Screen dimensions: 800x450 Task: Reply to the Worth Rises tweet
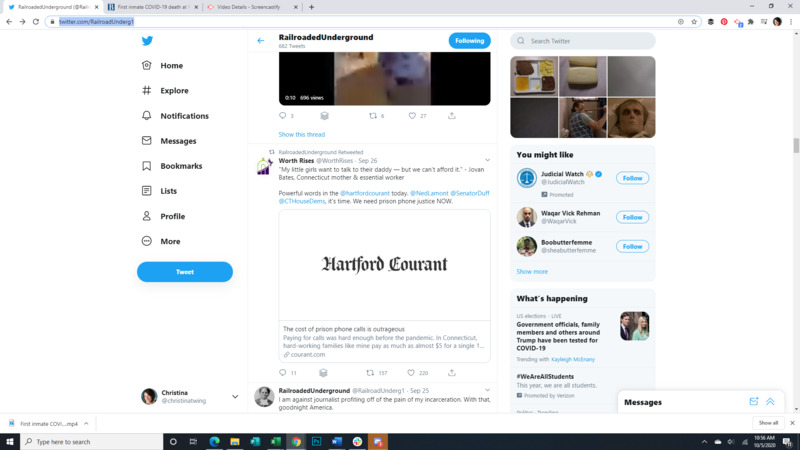click(x=283, y=373)
